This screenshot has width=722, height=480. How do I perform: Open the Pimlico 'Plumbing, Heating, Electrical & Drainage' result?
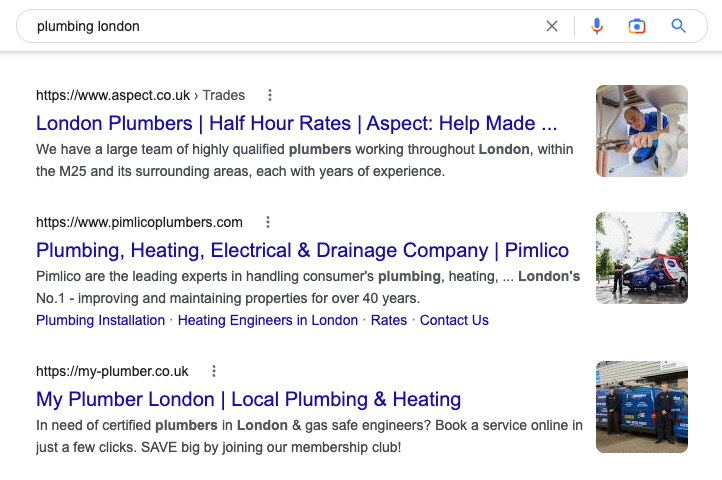click(303, 250)
